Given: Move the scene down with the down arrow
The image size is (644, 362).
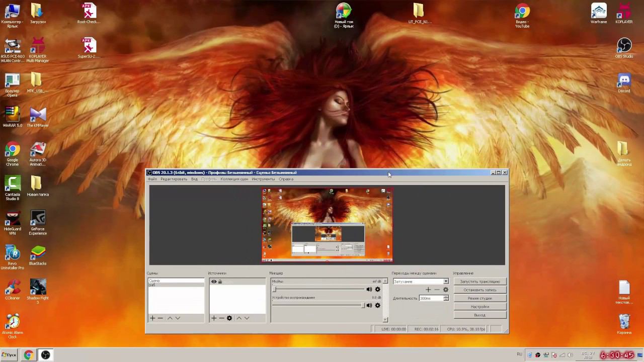Looking at the screenshot, I should 178,318.
